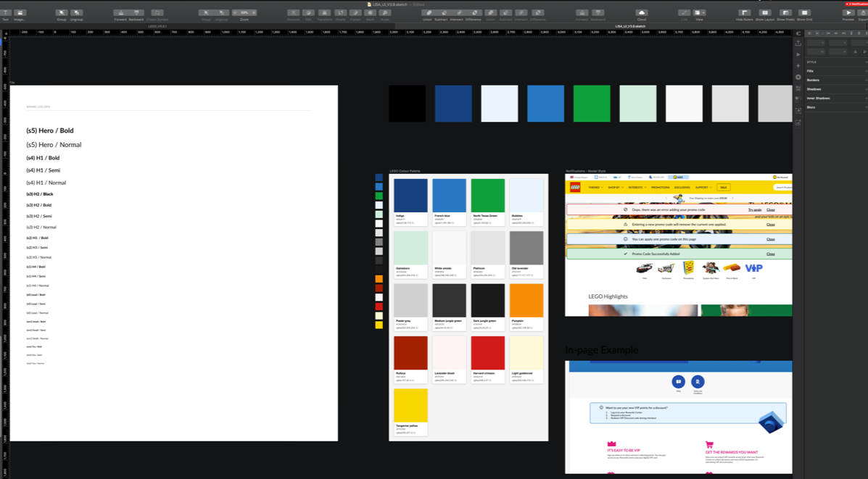
Task: Click the Ungroup button beside the Image tool's Group
Action: click(76, 13)
